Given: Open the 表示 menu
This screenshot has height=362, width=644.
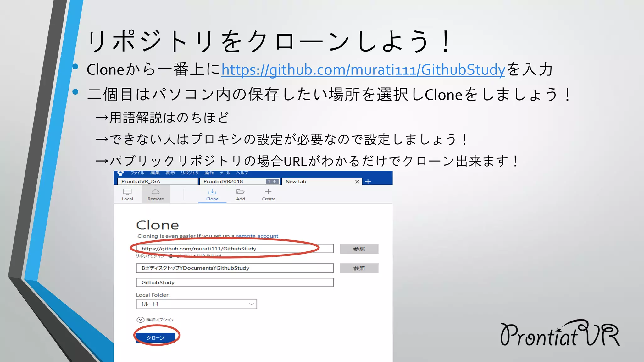Looking at the screenshot, I should [x=170, y=173].
